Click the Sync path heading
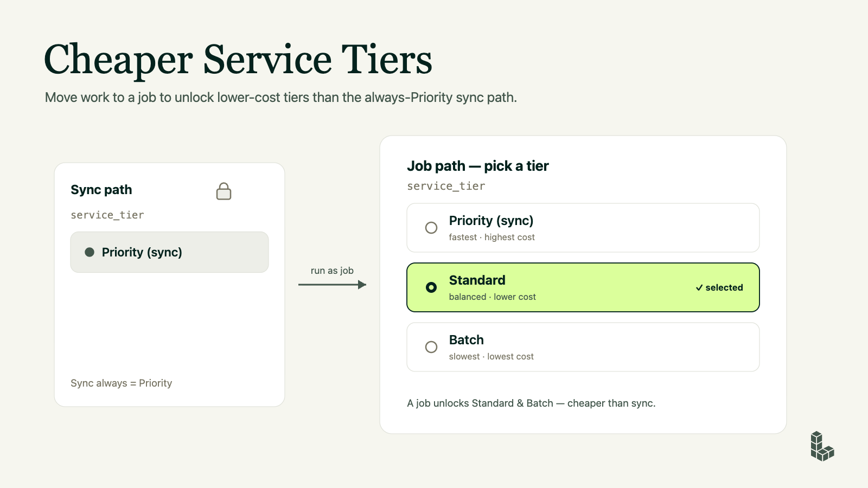 pyautogui.click(x=101, y=190)
